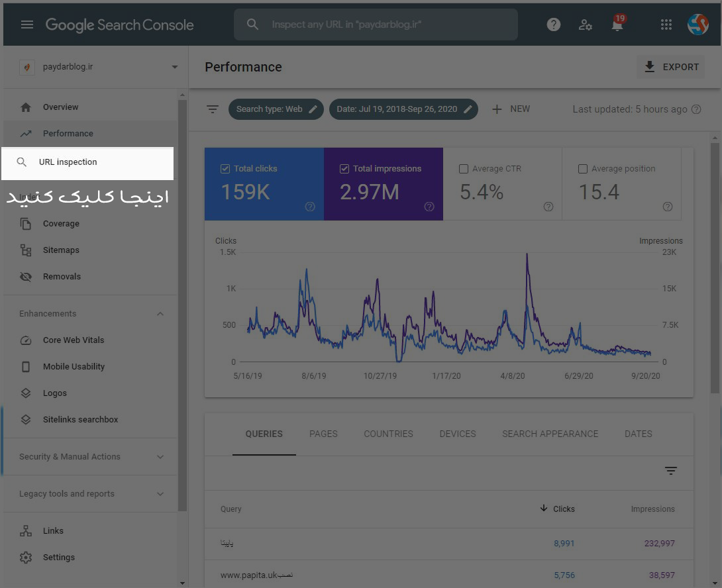Open the filter funnel icon above the chart

pyautogui.click(x=212, y=109)
